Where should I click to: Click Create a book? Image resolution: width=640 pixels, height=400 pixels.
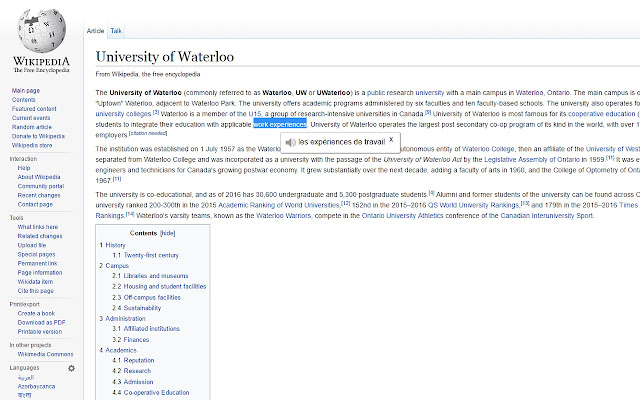[36, 313]
